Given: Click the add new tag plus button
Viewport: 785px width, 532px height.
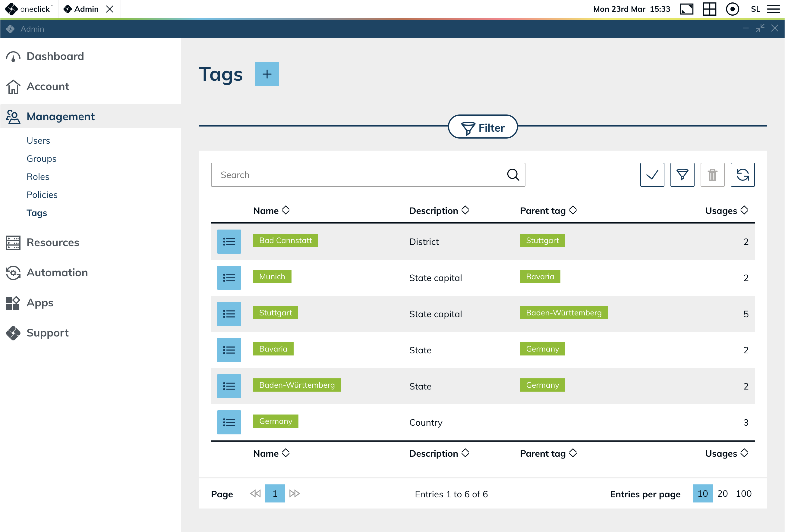Looking at the screenshot, I should coord(267,74).
